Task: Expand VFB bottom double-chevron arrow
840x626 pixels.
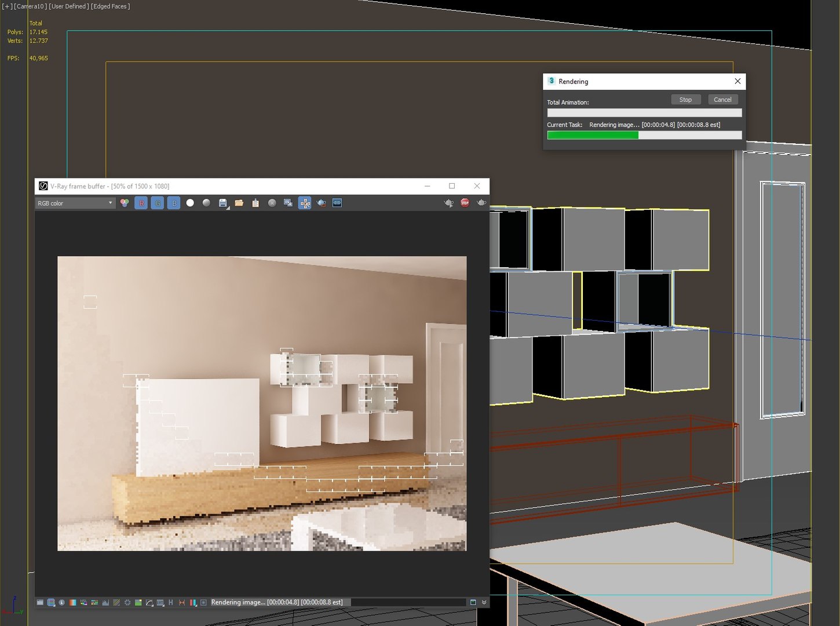Action: 484,602
